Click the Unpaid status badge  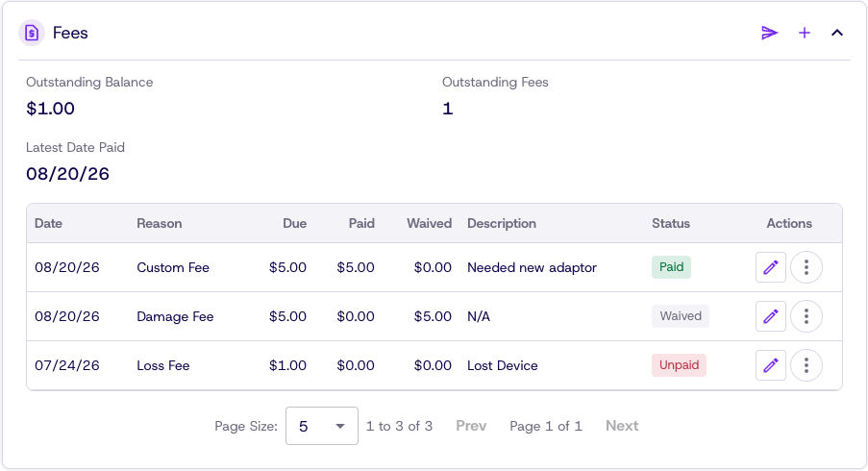[679, 365]
